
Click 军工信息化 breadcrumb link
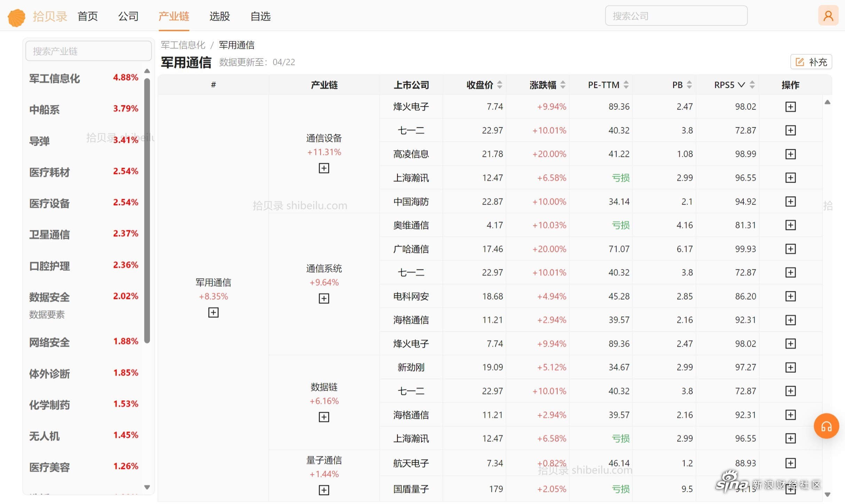tap(183, 45)
